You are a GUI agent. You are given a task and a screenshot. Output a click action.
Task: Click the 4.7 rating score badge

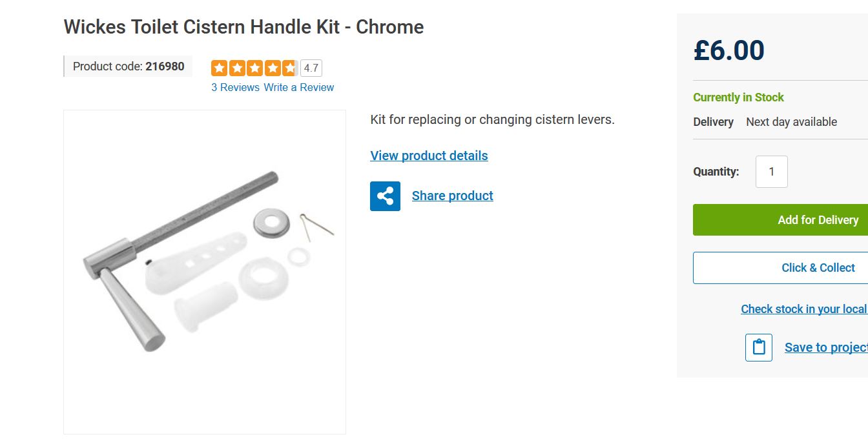311,68
